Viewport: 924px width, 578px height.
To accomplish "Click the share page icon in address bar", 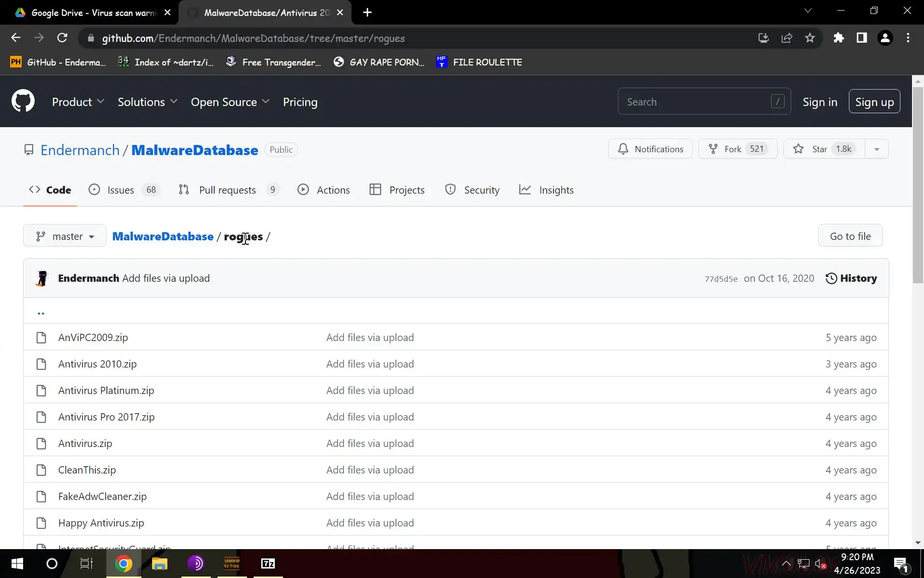I will [x=787, y=38].
